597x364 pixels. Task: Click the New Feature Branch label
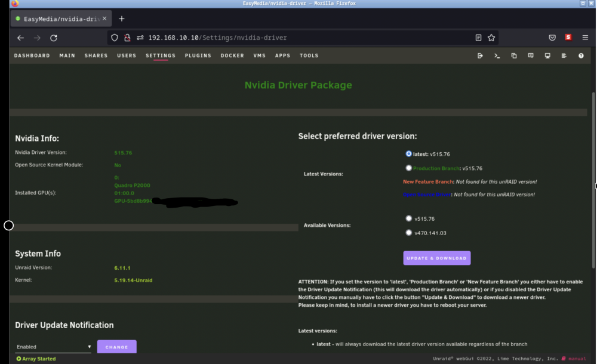click(428, 182)
